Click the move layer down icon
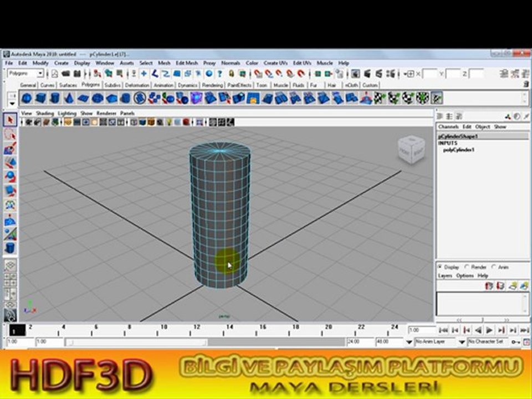 [500, 286]
